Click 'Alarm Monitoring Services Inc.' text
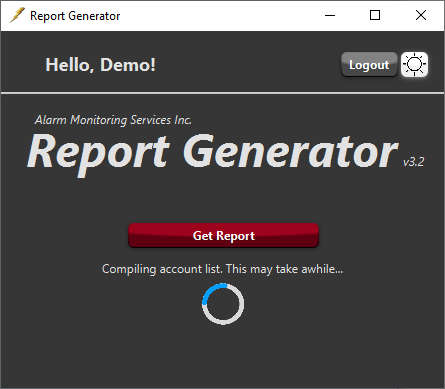The width and height of the screenshot is (445, 389). [113, 120]
